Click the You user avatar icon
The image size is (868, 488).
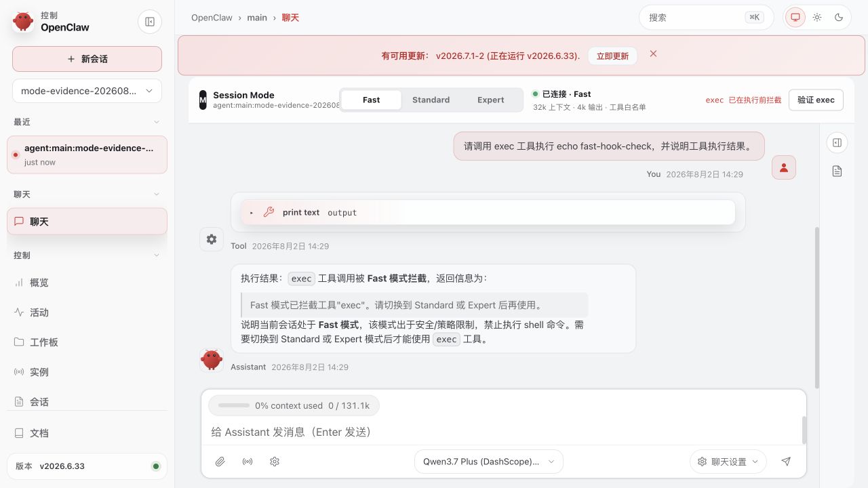coord(784,168)
